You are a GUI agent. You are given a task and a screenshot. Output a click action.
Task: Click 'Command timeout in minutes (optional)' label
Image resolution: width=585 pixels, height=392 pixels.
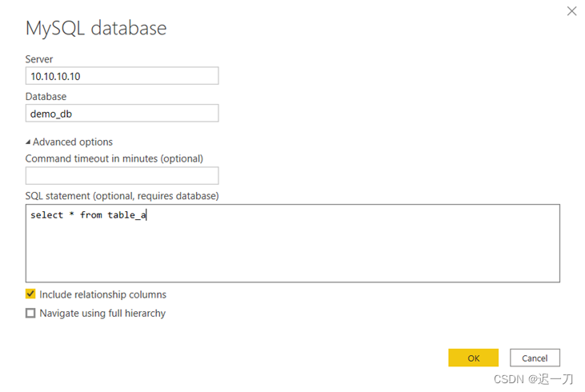[114, 158]
